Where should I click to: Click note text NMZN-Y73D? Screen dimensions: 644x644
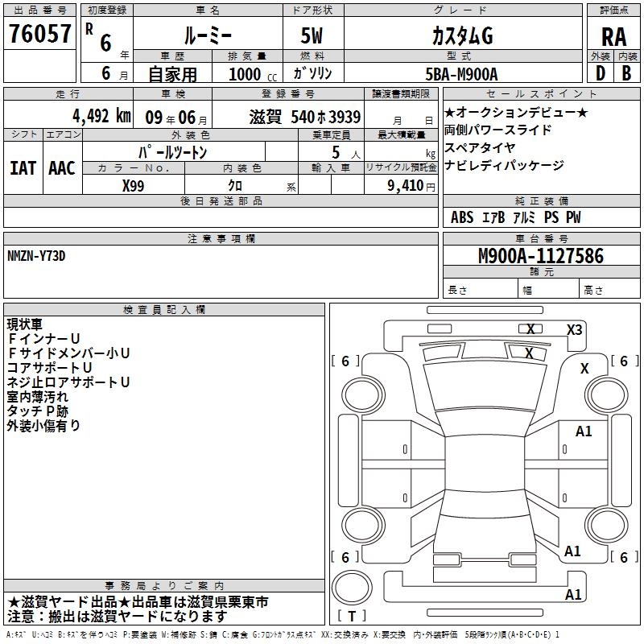click(x=36, y=256)
